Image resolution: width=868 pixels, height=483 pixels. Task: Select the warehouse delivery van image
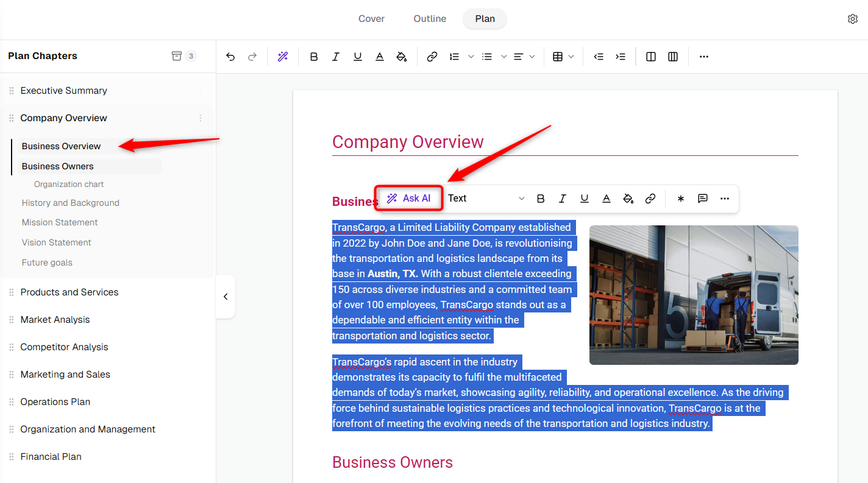[x=694, y=295]
